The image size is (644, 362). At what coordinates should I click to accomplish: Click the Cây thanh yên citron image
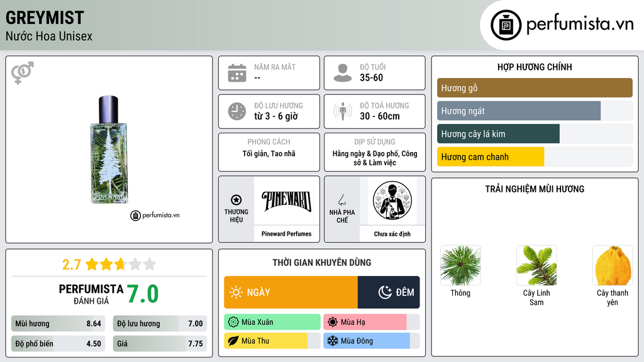pos(613,266)
